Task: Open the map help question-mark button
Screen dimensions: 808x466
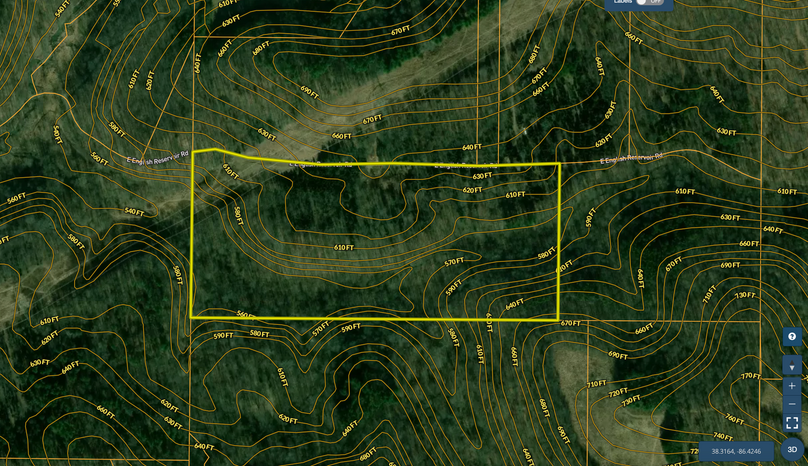Action: [x=792, y=337]
